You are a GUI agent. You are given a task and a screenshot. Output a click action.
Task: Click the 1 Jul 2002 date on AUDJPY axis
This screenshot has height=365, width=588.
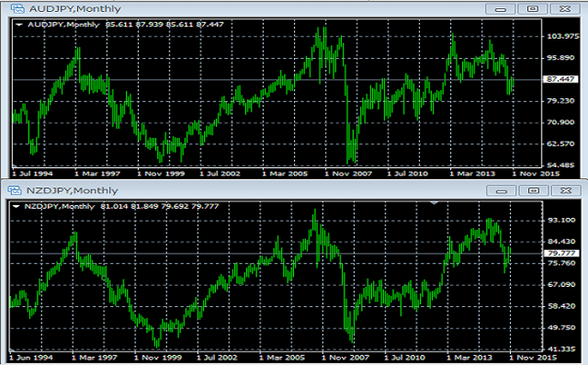[220, 174]
